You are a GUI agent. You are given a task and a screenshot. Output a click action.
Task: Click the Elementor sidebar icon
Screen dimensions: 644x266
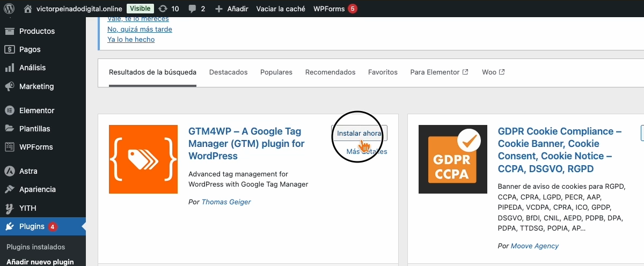[x=9, y=110]
